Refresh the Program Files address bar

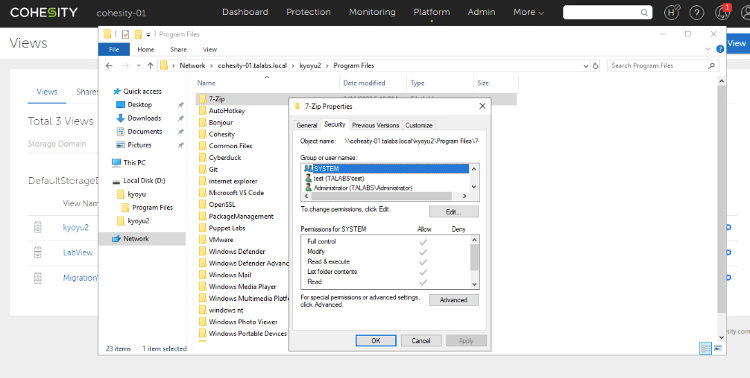point(596,66)
